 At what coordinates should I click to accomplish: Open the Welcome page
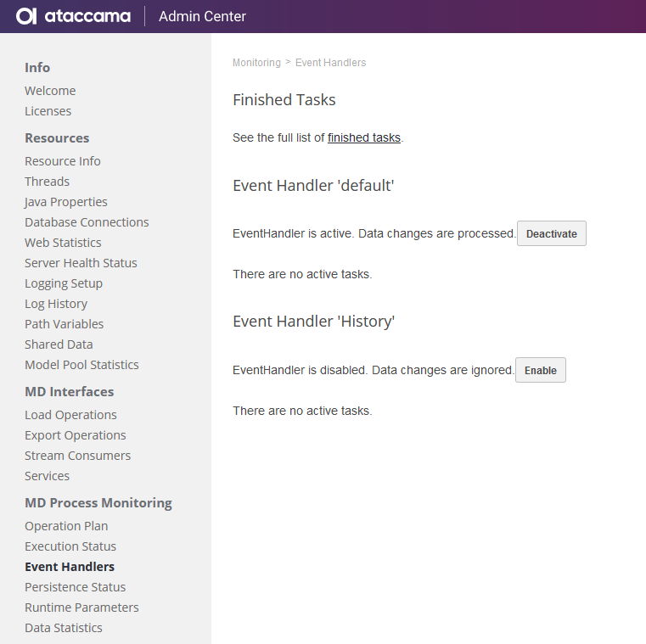(x=50, y=91)
